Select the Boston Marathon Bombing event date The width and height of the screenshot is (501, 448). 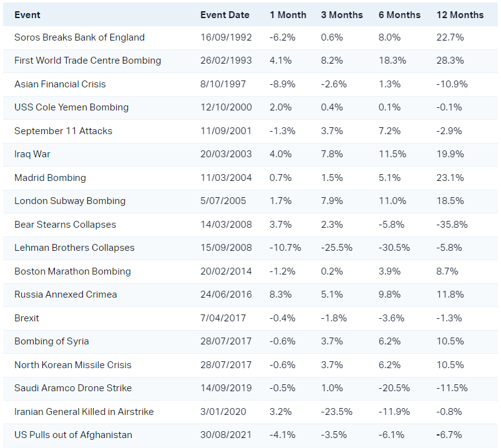coord(226,271)
